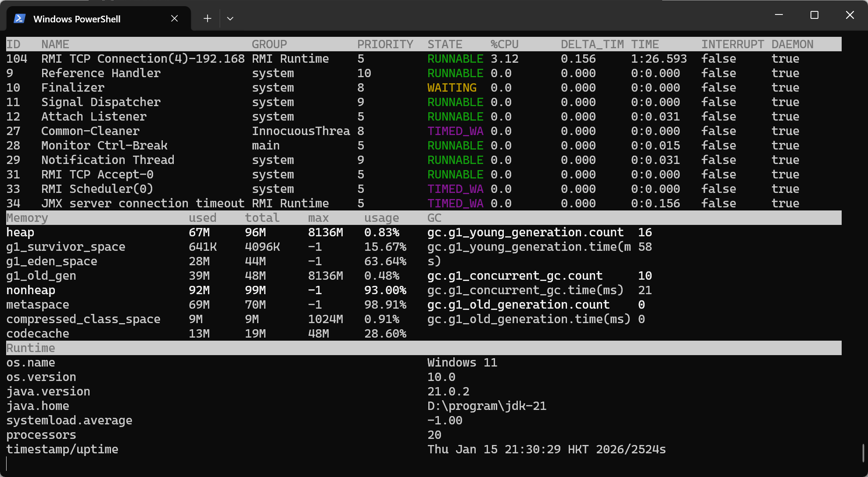
Task: Click the Memory section header
Action: 27,218
